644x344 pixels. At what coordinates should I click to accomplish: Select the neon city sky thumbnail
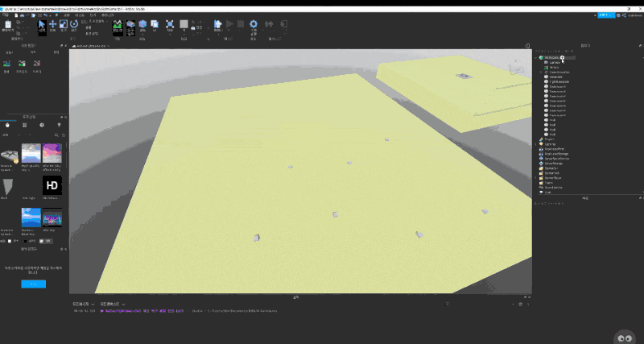point(52,218)
